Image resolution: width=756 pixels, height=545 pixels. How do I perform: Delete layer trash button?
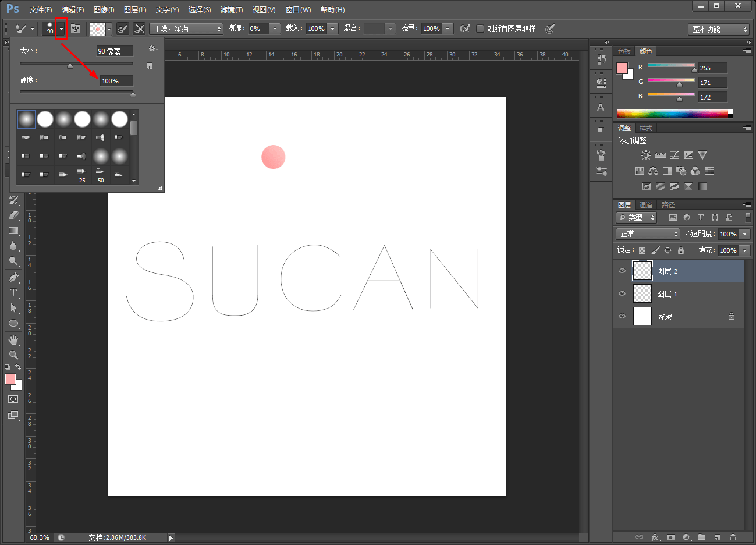[733, 537]
